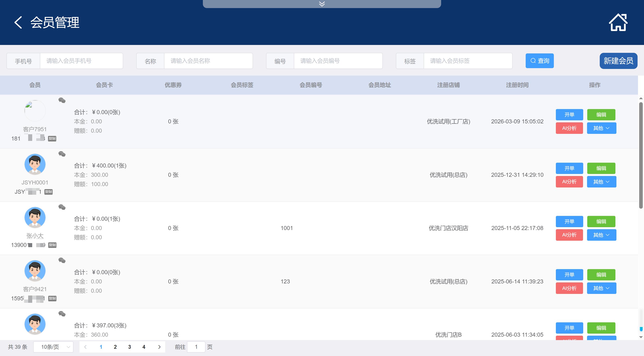Copy phone number of 客户9421

click(x=52, y=298)
